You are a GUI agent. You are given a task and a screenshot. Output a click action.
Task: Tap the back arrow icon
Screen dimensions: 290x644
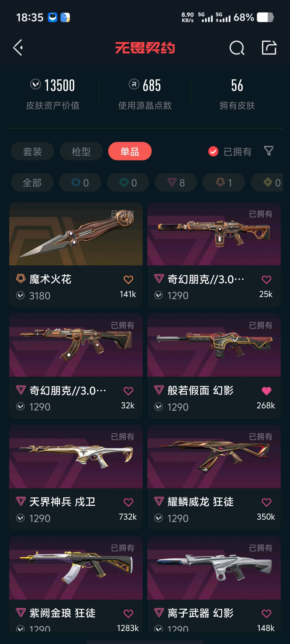pos(18,48)
